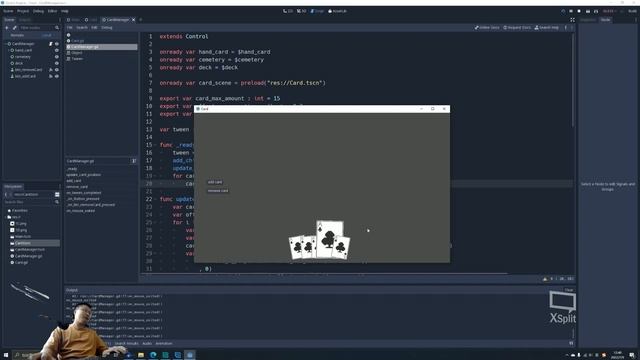Switch to 2D workspace
Viewport: 640px width, 360px height.
tap(288, 11)
